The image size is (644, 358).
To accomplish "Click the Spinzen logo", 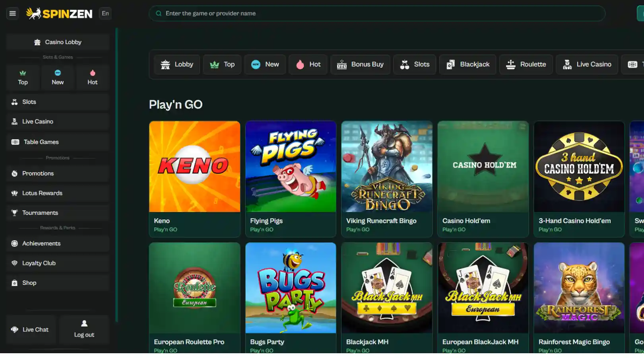I will (59, 14).
